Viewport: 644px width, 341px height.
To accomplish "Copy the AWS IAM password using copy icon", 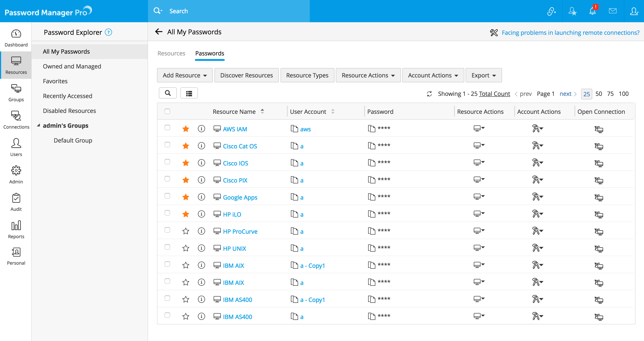I will pyautogui.click(x=372, y=129).
